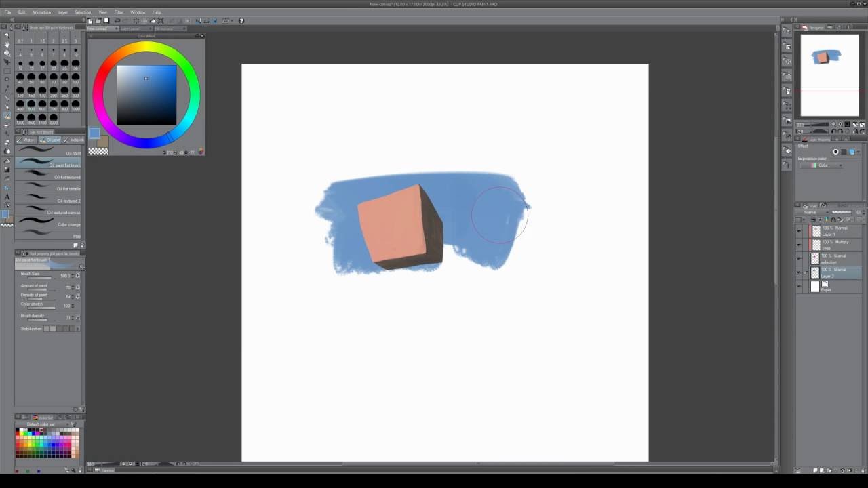Open the Filter menu

[x=119, y=12]
